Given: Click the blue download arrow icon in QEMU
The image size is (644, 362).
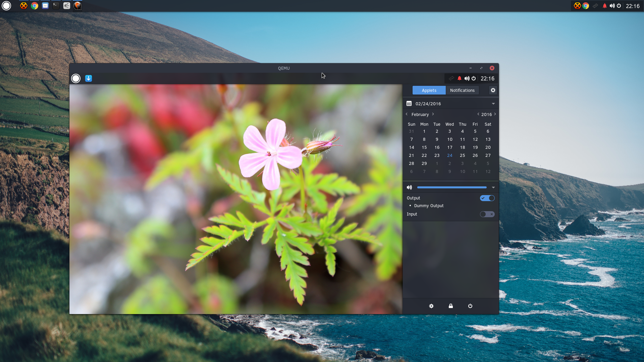Looking at the screenshot, I should tap(89, 78).
